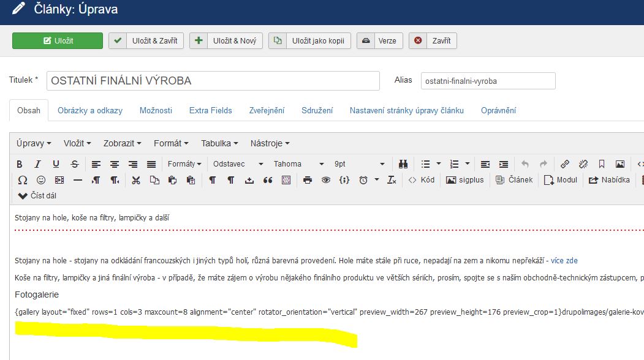This screenshot has height=360, width=644.
Task: Open the Odstavec paragraph format dropdown
Action: click(238, 164)
